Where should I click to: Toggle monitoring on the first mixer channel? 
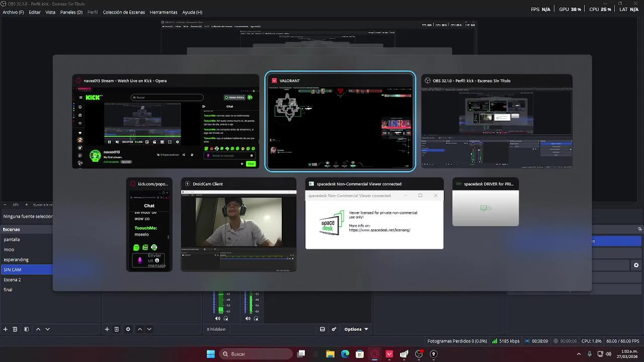pos(226,318)
